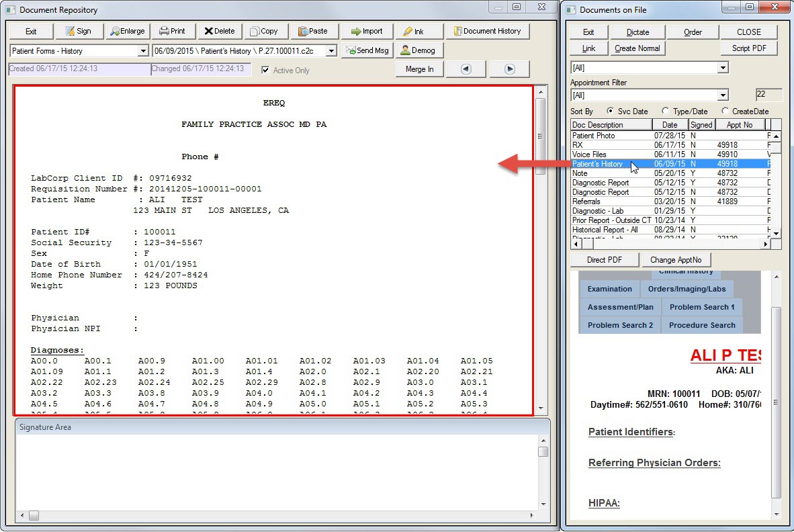
Task: Expand the document selection dropdown P.27.100011.c2c
Action: point(331,51)
